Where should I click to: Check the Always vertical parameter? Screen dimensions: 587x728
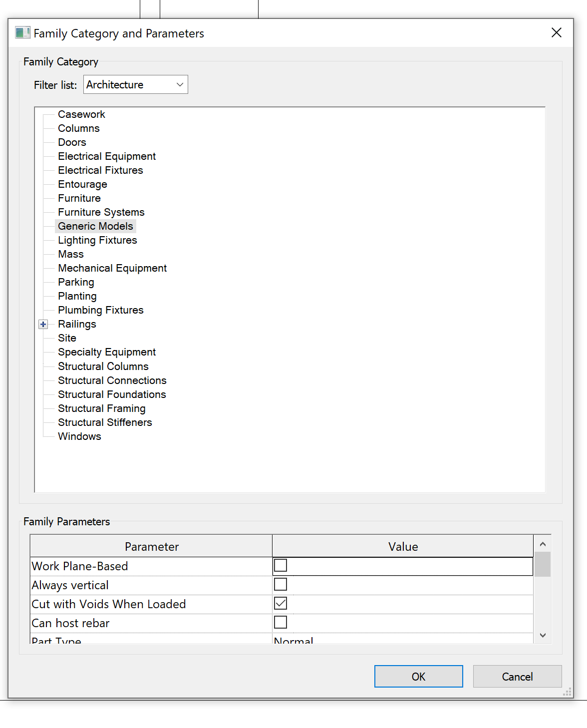(280, 584)
